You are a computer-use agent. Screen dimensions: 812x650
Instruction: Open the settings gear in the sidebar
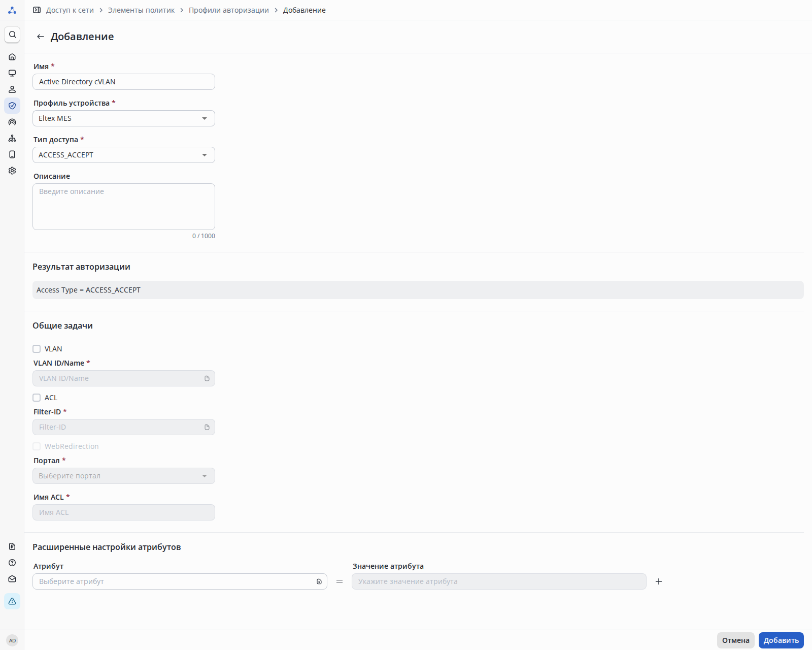(x=12, y=171)
